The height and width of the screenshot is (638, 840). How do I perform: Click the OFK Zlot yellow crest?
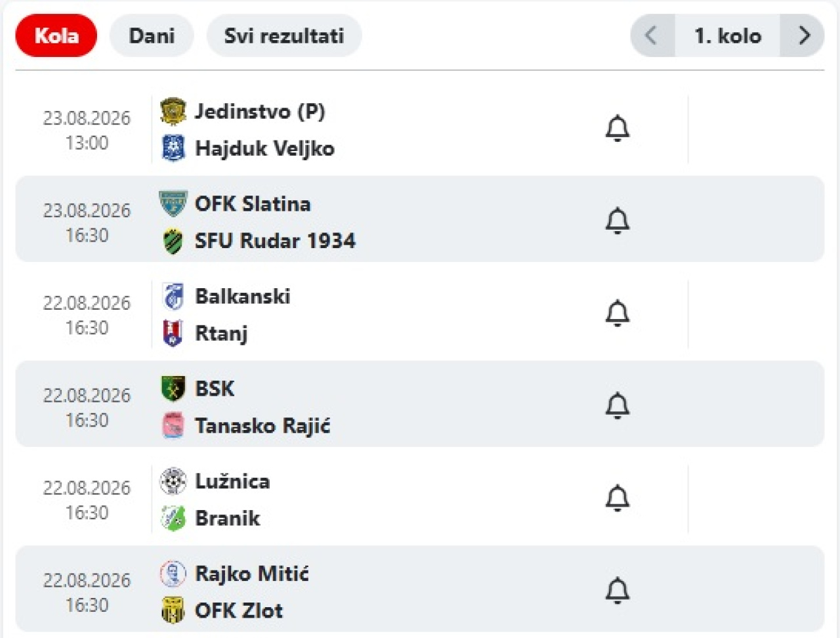click(173, 610)
